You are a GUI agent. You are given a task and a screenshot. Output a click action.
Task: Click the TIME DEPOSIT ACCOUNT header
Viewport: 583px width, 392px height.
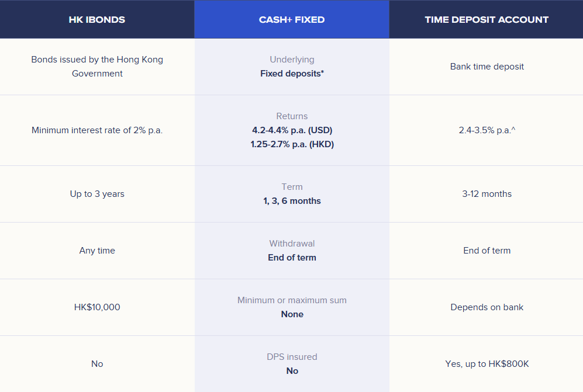pos(487,20)
